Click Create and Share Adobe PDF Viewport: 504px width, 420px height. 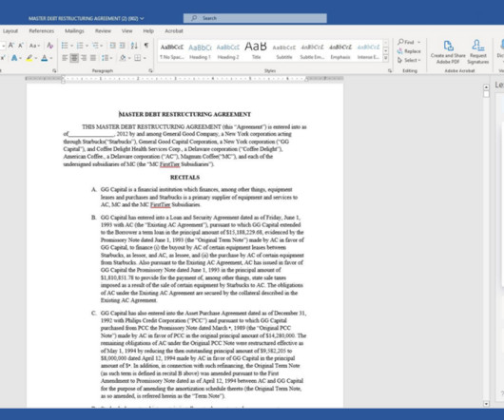[x=448, y=52]
